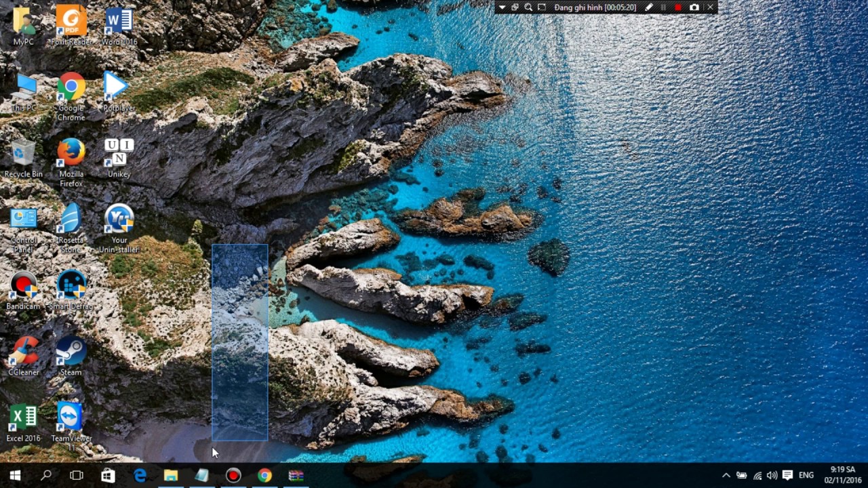Stop the recording with the red button
The width and height of the screenshot is (868, 488).
coord(678,7)
